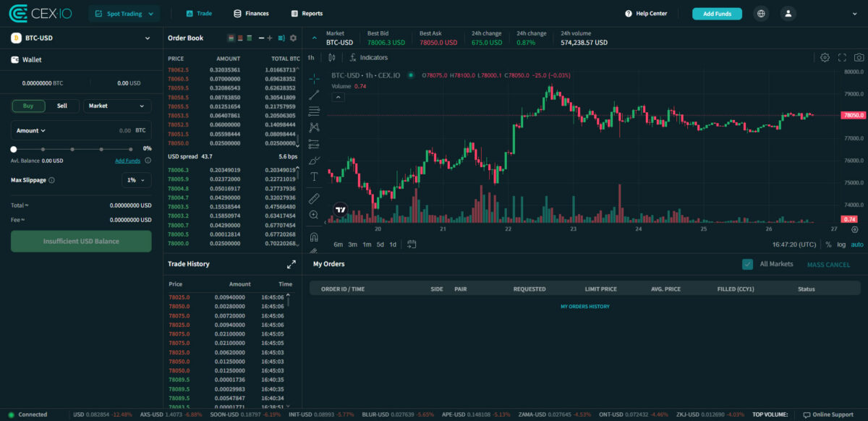Open chart settings gear icon

(x=825, y=57)
